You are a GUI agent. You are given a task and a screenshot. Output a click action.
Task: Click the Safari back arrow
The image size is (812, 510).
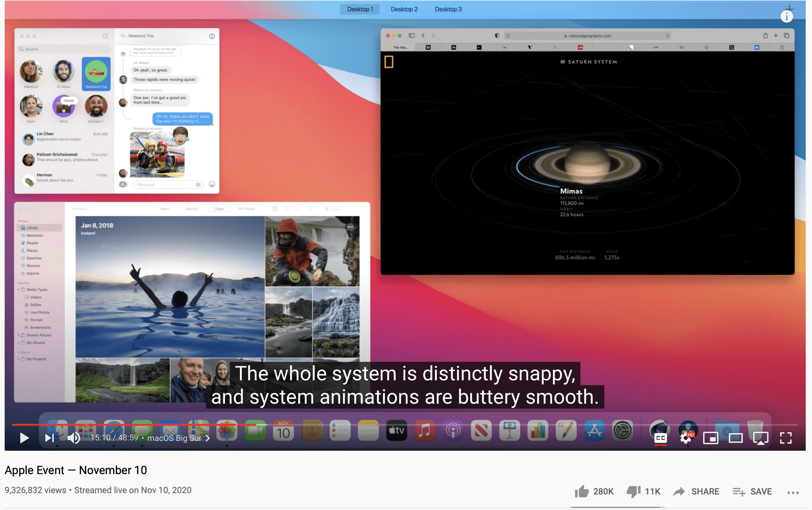pos(423,36)
